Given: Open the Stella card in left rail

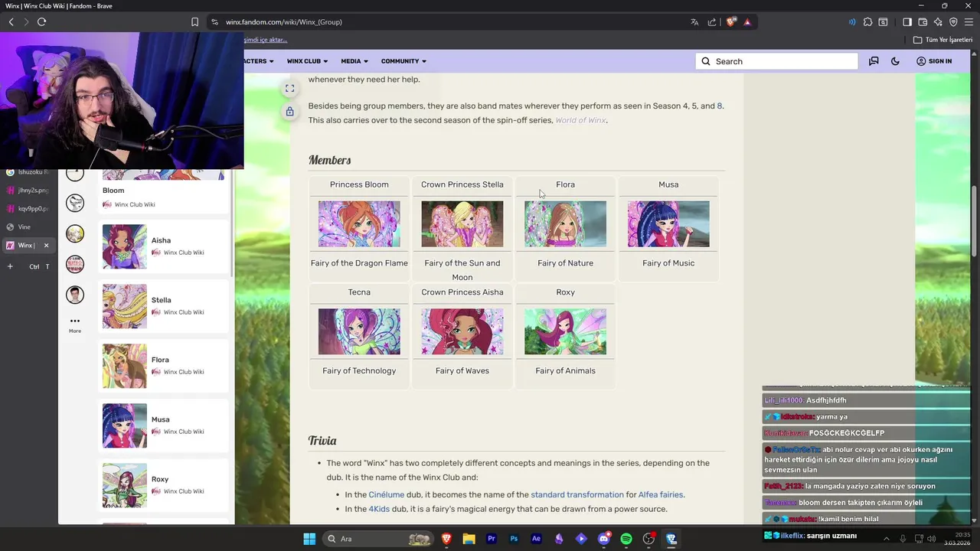Looking at the screenshot, I should 164,306.
